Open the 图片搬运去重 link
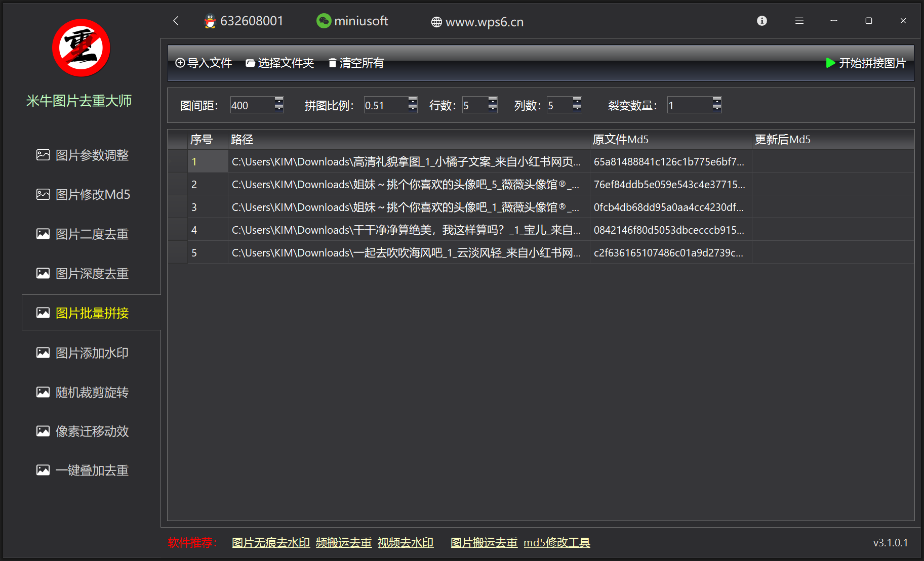 point(484,543)
